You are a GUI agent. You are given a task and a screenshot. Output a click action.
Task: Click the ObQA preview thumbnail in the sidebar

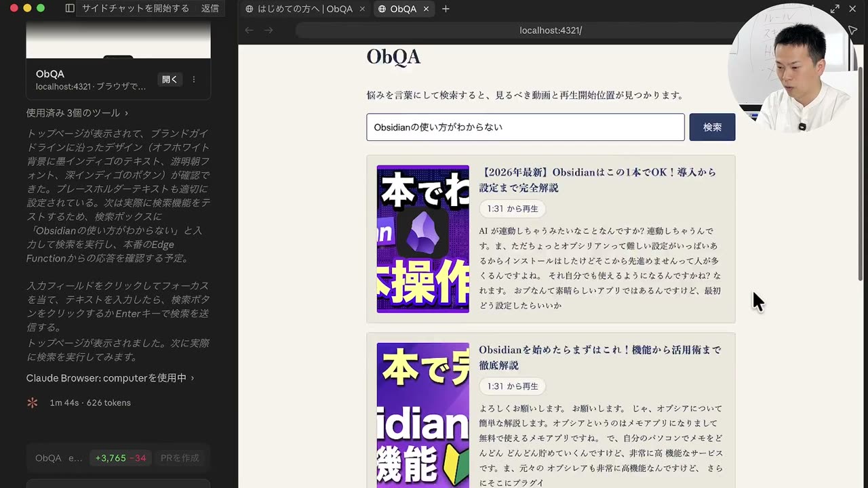tap(119, 40)
